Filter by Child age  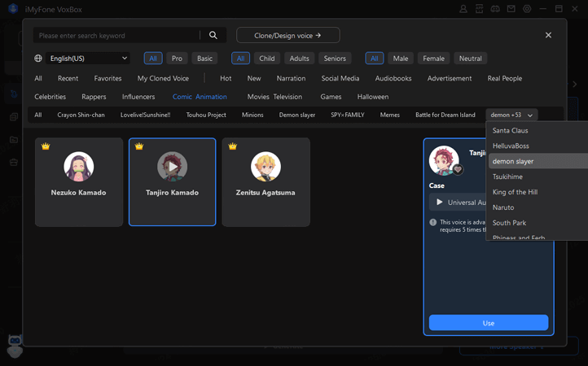coord(266,59)
